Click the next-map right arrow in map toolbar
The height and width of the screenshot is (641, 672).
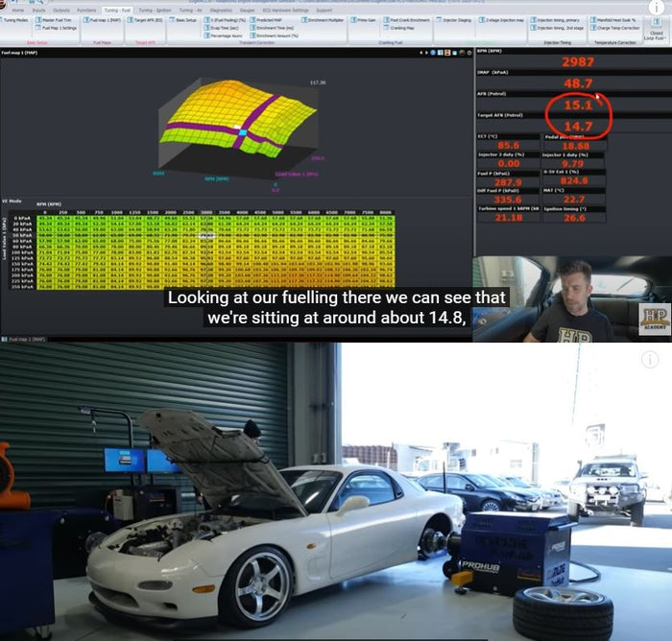pyautogui.click(x=426, y=53)
